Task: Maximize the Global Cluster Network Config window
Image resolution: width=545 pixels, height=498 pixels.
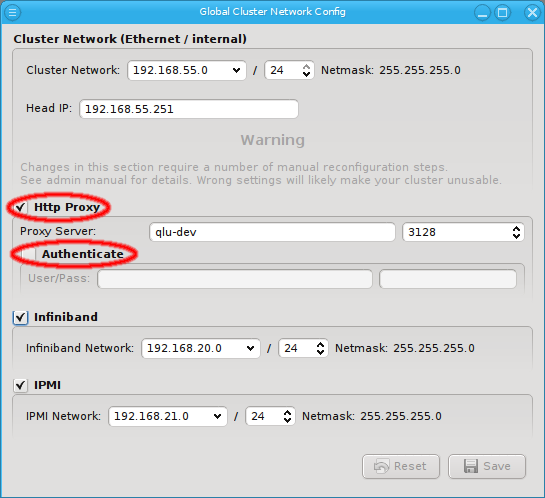Action: [x=502, y=13]
